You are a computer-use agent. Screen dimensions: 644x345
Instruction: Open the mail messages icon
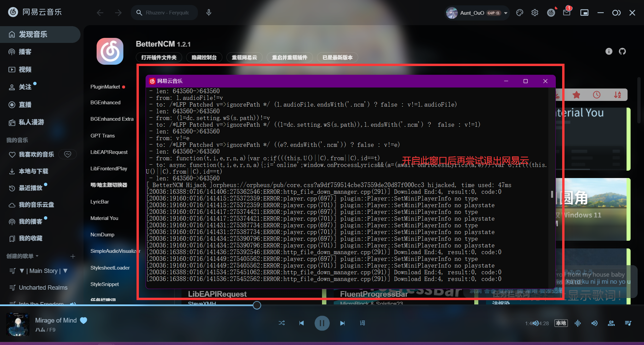point(567,13)
